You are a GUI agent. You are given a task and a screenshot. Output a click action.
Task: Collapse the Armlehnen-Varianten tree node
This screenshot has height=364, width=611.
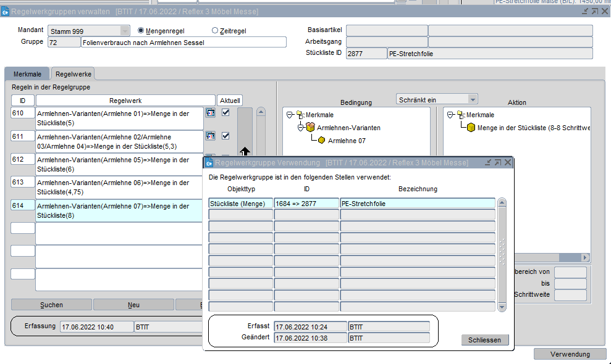[x=301, y=128]
